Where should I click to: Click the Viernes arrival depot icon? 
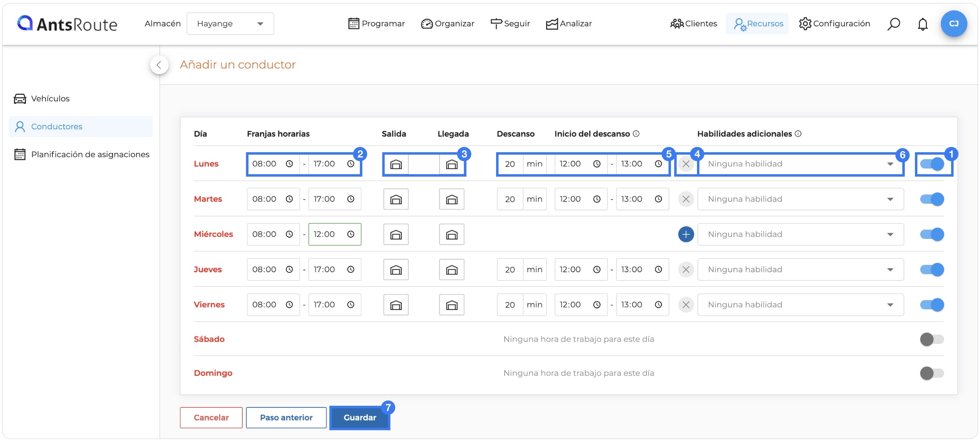[x=451, y=305]
